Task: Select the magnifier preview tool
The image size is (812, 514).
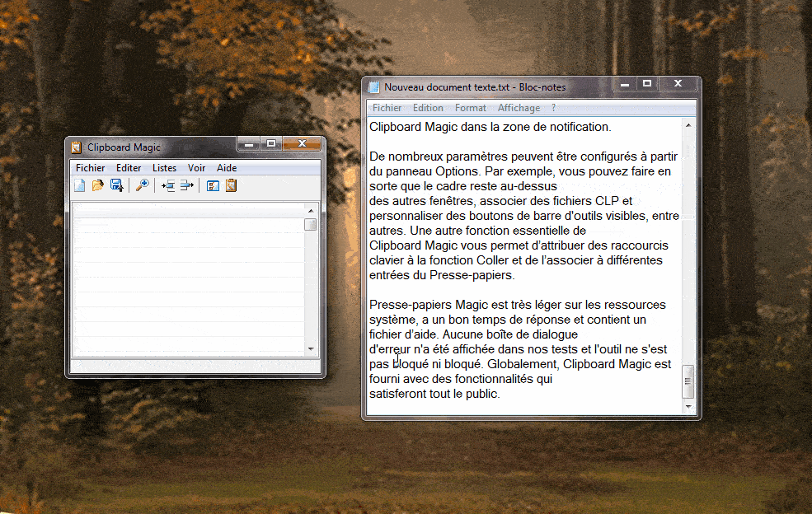Action: [142, 185]
